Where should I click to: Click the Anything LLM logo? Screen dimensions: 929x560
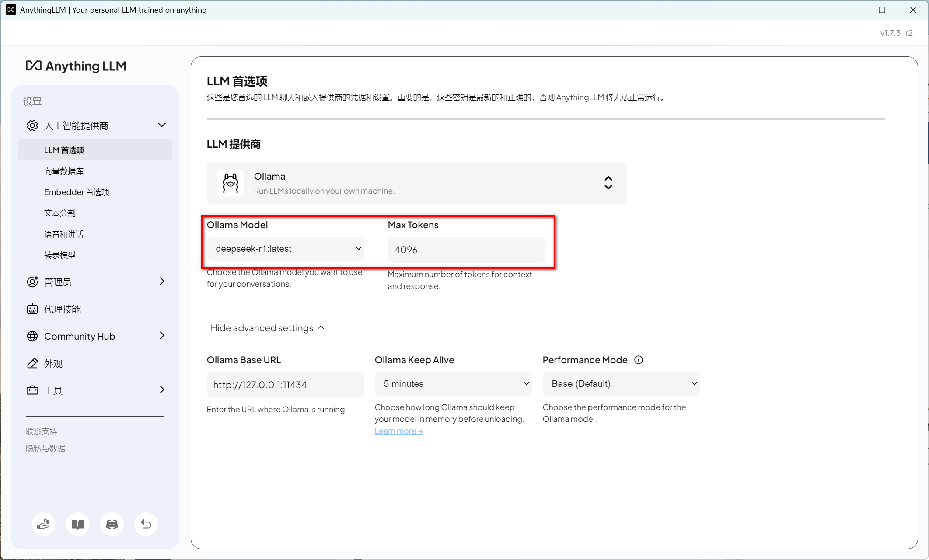point(76,66)
